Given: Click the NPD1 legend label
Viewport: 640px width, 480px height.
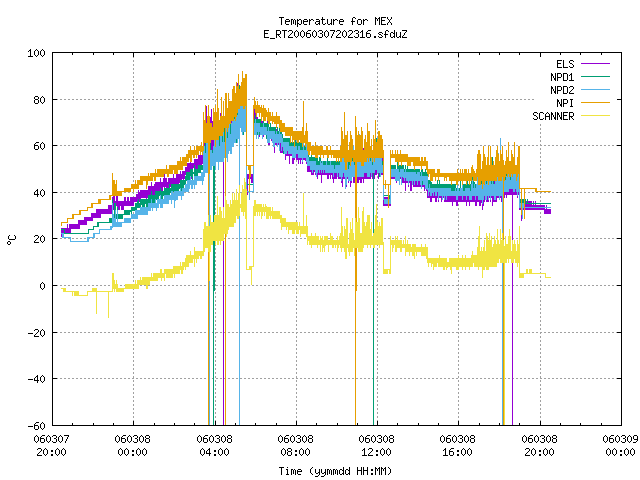Looking at the screenshot, I should pos(562,77).
